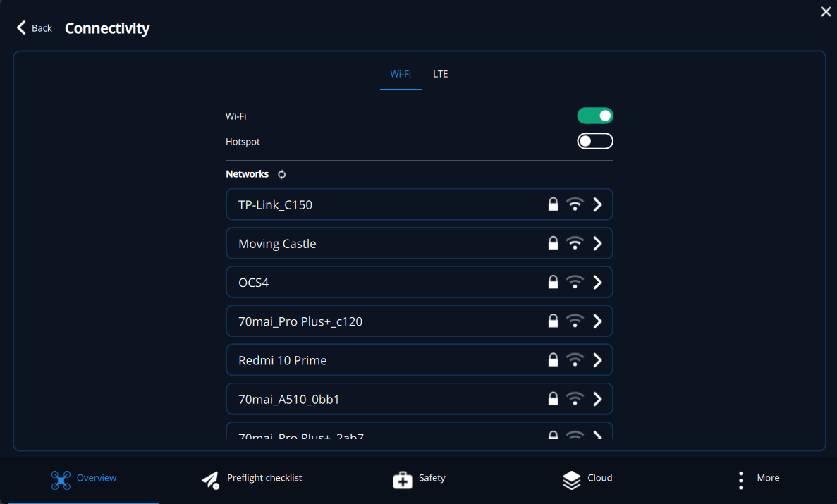Click the refresh icon next to Networks
837x504 pixels.
click(282, 174)
